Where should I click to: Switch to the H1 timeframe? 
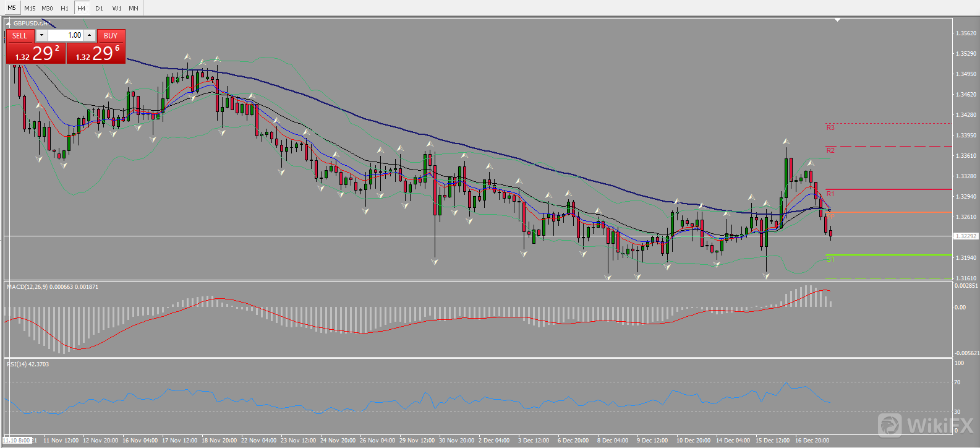tap(64, 8)
